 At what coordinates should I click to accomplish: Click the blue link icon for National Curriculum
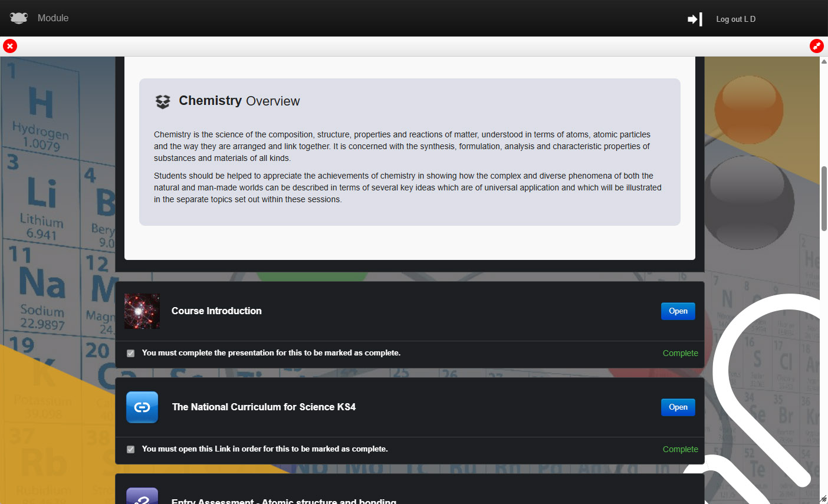pos(142,407)
